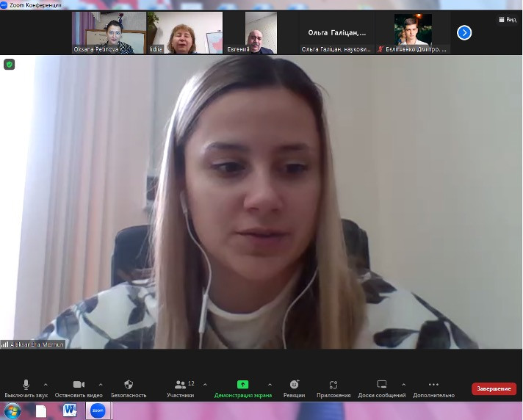Open the Дополнительно more menu

coord(433,388)
